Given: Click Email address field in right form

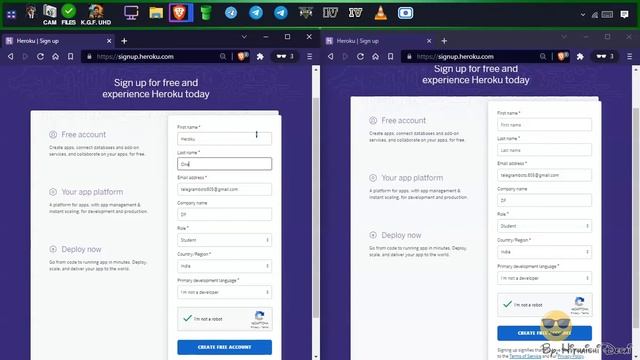Looking at the screenshot, I should coord(544,175).
